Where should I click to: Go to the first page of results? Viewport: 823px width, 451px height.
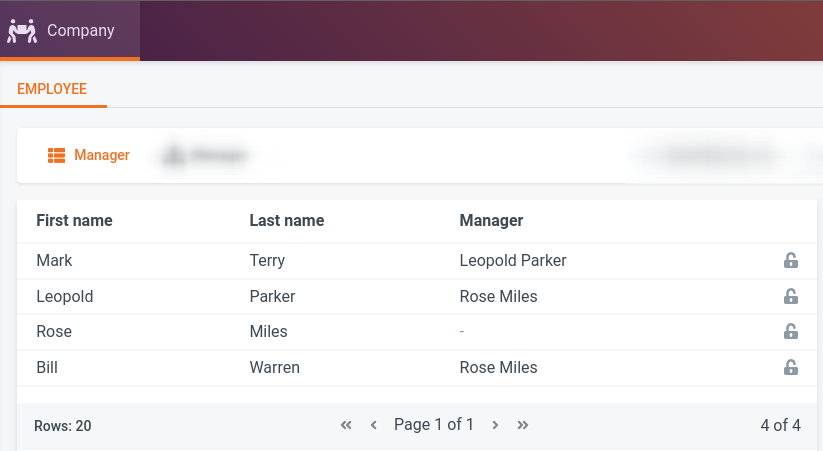(346, 425)
